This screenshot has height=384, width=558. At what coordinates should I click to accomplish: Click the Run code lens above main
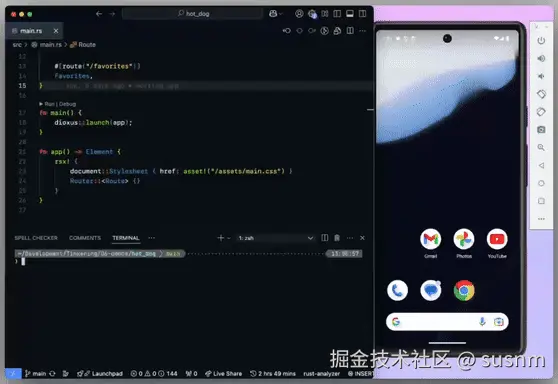pyautogui.click(x=49, y=104)
